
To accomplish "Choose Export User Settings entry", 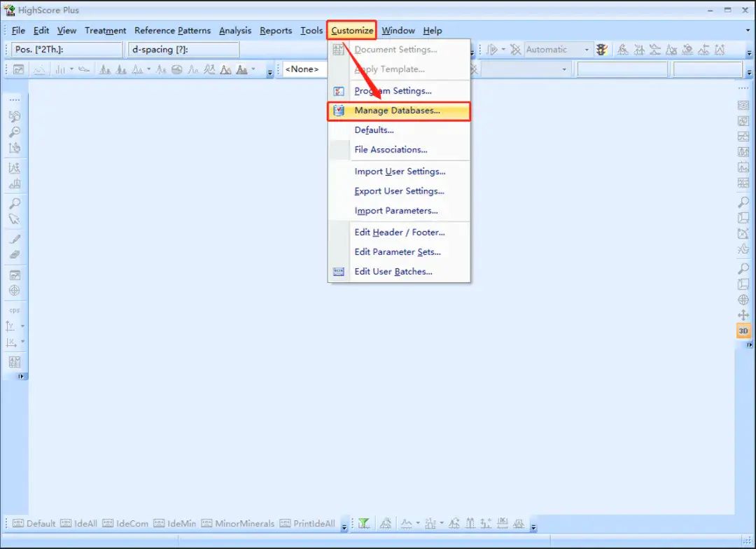I will [x=399, y=191].
